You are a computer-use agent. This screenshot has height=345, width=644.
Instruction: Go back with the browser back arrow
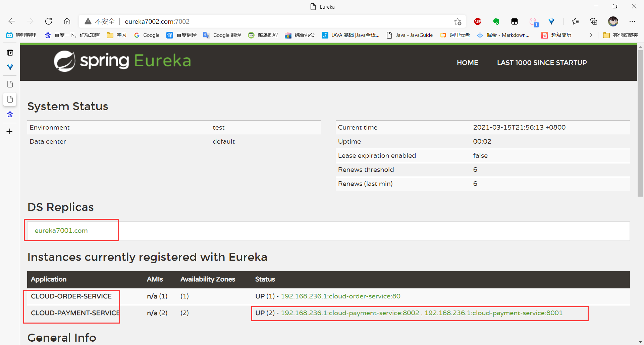pos(12,21)
